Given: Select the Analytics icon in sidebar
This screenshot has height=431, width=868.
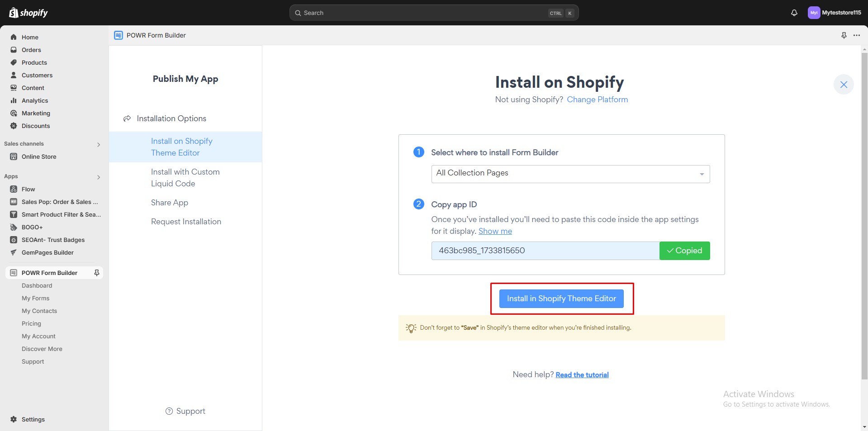Looking at the screenshot, I should point(14,100).
